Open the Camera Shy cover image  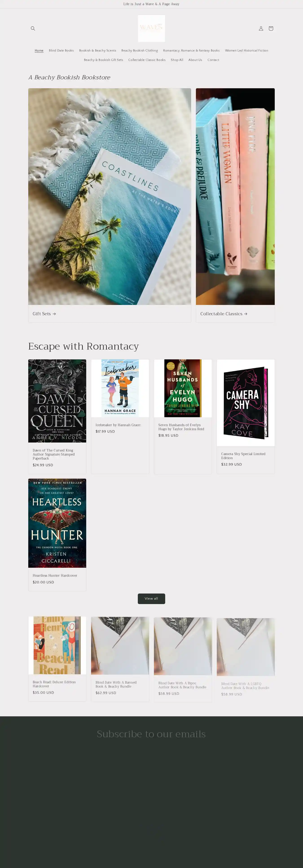246,403
